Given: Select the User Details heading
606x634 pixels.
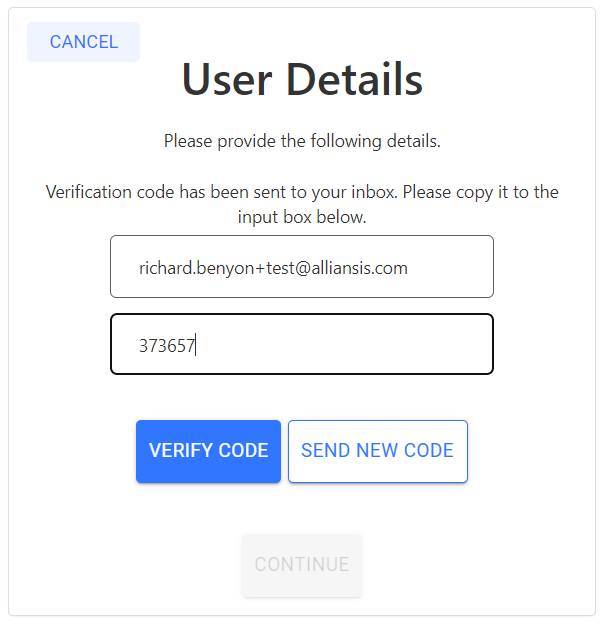Looking at the screenshot, I should pyautogui.click(x=302, y=79).
